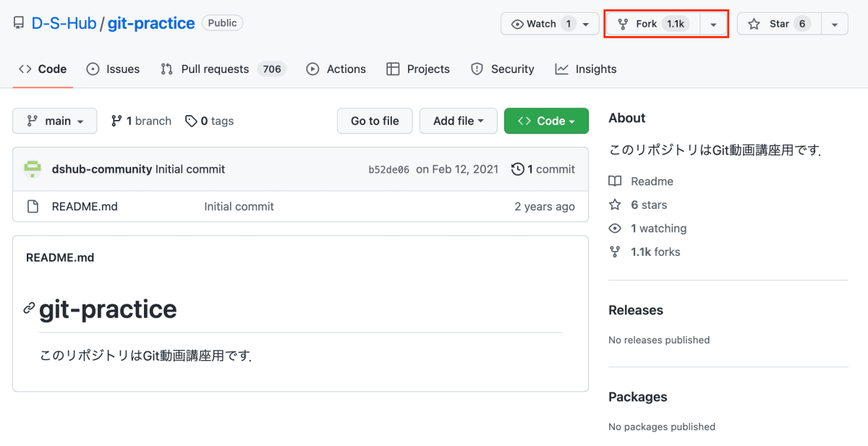The image size is (868, 446).
Task: Open the main branch selector dropdown
Action: pyautogui.click(x=54, y=121)
